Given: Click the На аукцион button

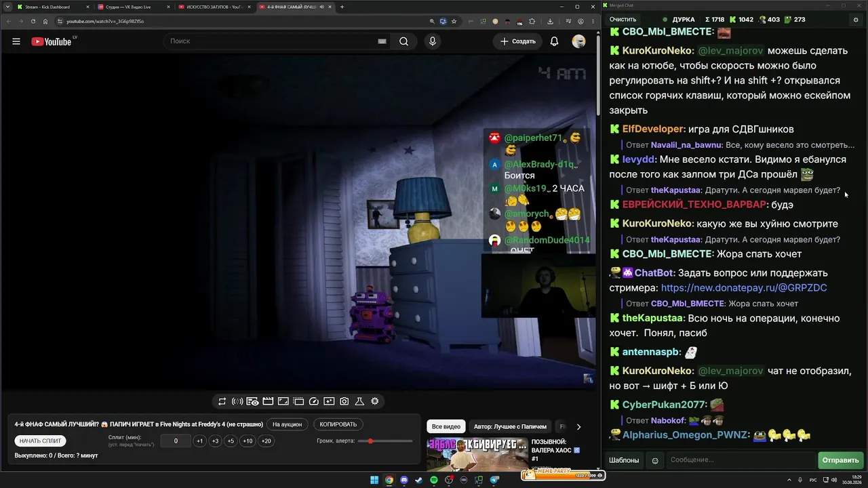Looking at the screenshot, I should 287,424.
